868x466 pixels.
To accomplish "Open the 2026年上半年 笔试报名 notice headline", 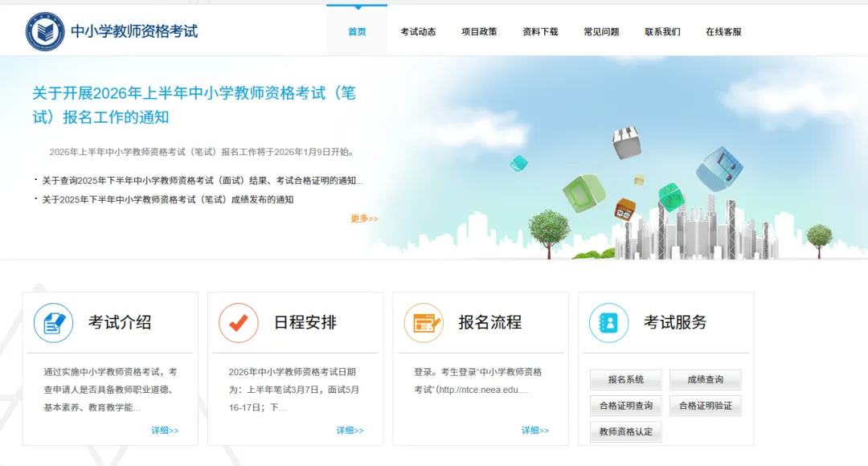I will pyautogui.click(x=194, y=104).
